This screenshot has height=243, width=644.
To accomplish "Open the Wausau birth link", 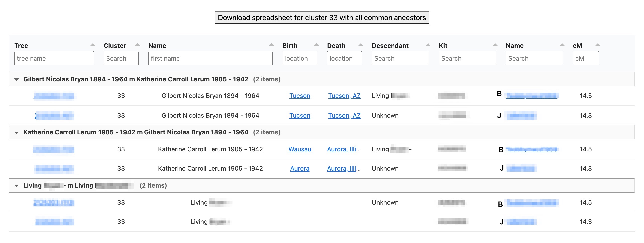I will click(x=300, y=149).
